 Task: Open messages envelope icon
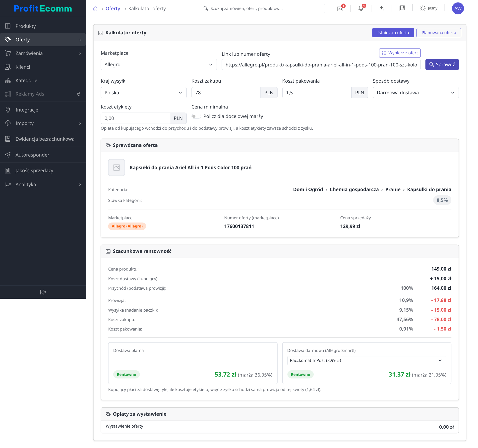[x=340, y=9]
